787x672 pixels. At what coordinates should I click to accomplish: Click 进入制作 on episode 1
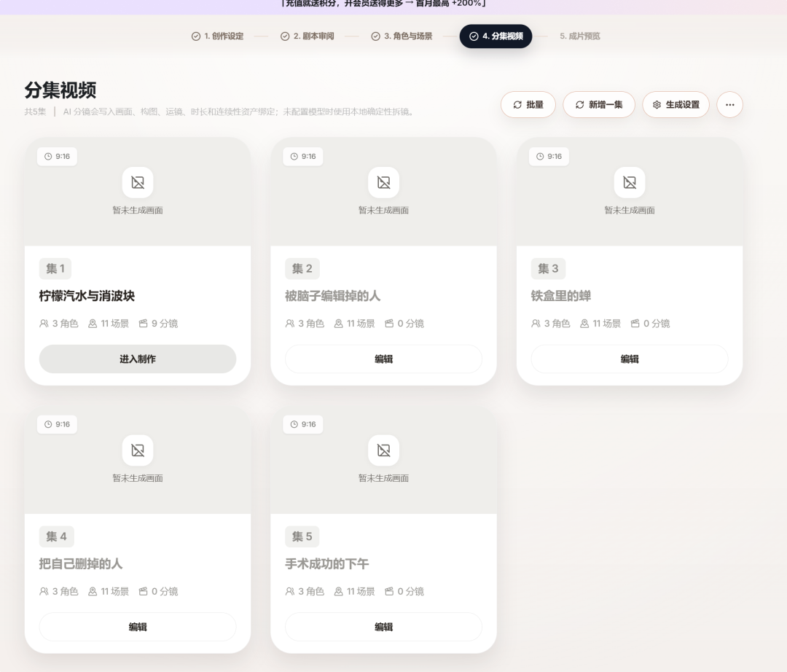coord(138,359)
